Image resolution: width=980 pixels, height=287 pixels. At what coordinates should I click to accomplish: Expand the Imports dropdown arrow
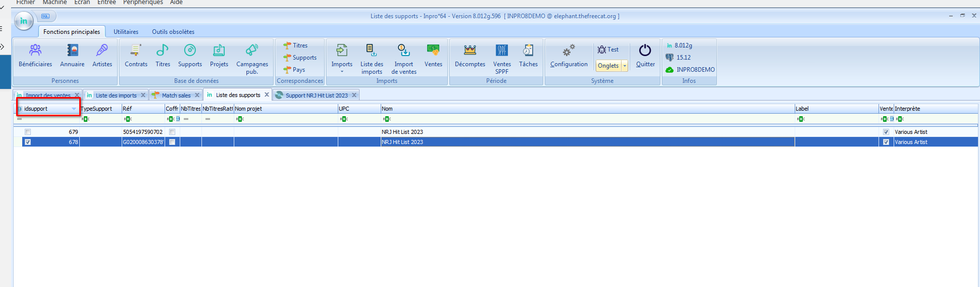[x=342, y=72]
